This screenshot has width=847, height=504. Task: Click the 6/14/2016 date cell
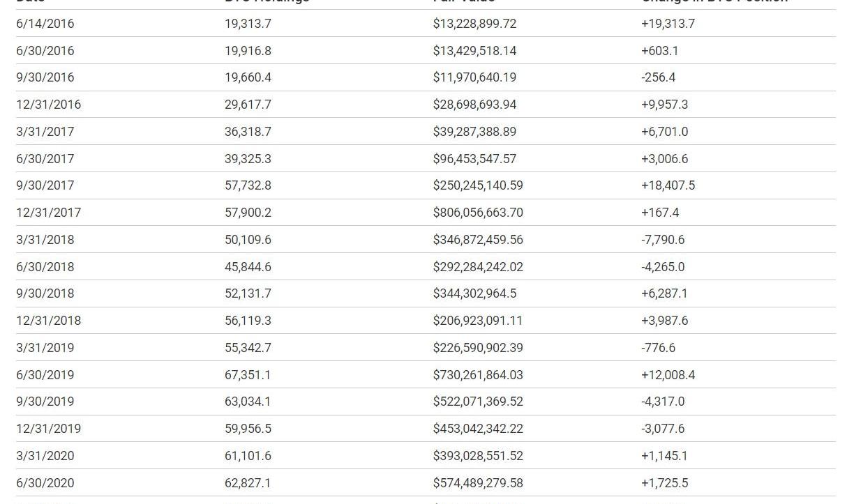click(x=45, y=24)
